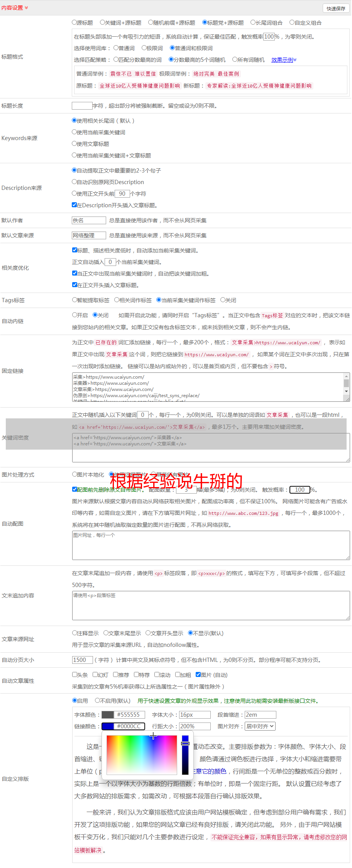Turn off Tags with 关闭 option
This screenshot has height=868, width=352.
pyautogui.click(x=223, y=300)
